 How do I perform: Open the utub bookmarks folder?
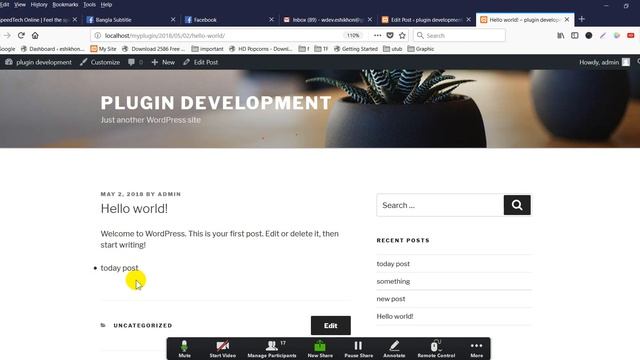[393, 49]
